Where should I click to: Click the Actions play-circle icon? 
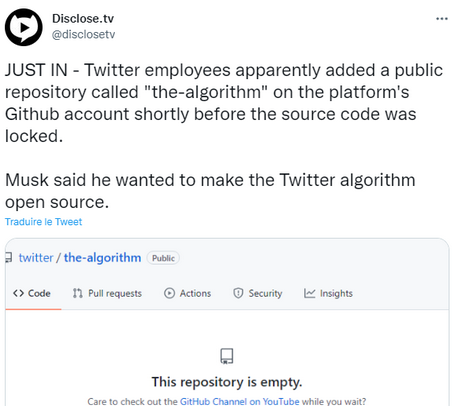point(169,293)
